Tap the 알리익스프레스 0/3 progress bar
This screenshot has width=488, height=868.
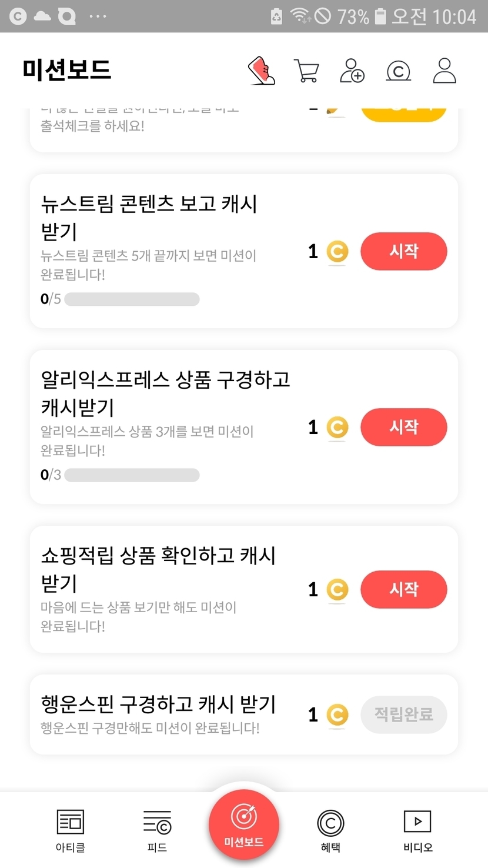(x=132, y=475)
